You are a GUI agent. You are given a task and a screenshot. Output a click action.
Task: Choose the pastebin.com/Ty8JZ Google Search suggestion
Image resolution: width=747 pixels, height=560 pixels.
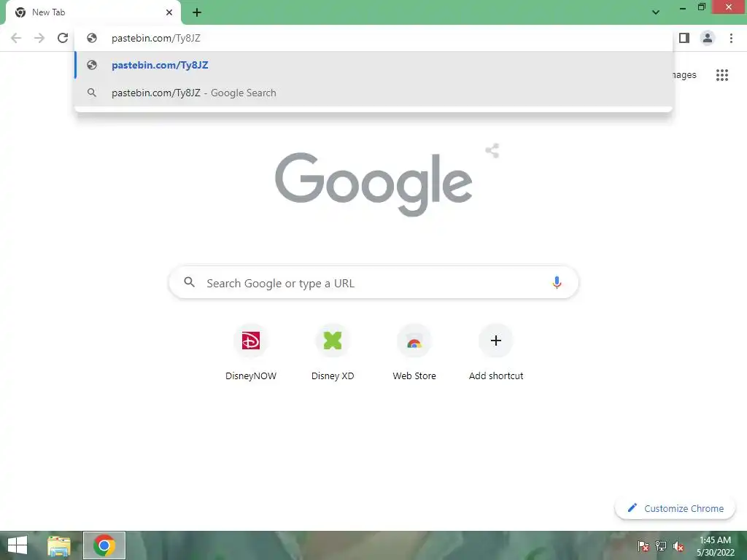click(373, 93)
